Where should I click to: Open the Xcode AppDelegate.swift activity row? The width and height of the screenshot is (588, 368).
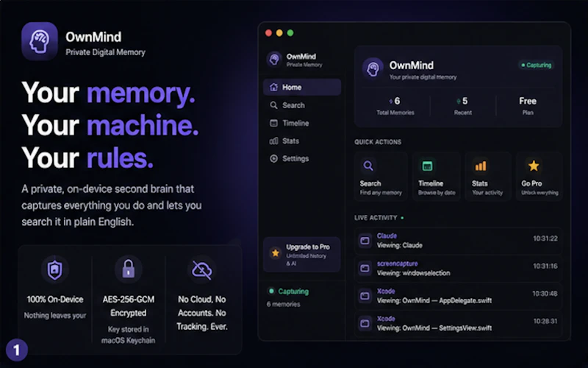pyautogui.click(x=458, y=296)
